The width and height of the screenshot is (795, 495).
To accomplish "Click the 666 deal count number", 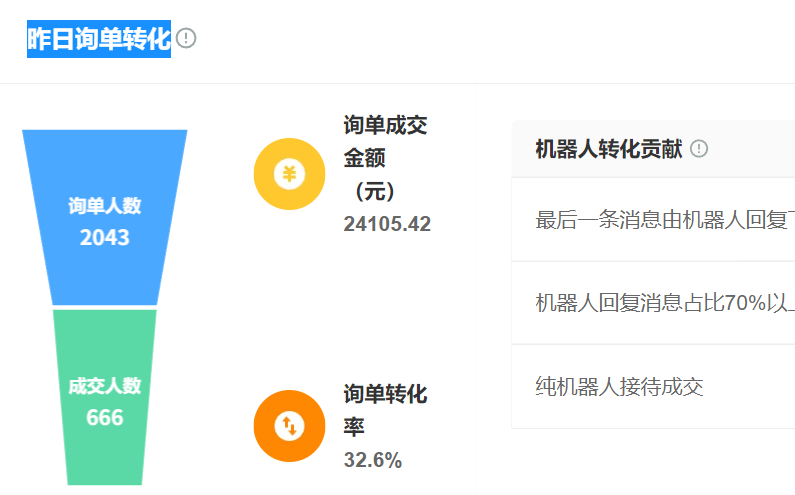I will click(105, 417).
